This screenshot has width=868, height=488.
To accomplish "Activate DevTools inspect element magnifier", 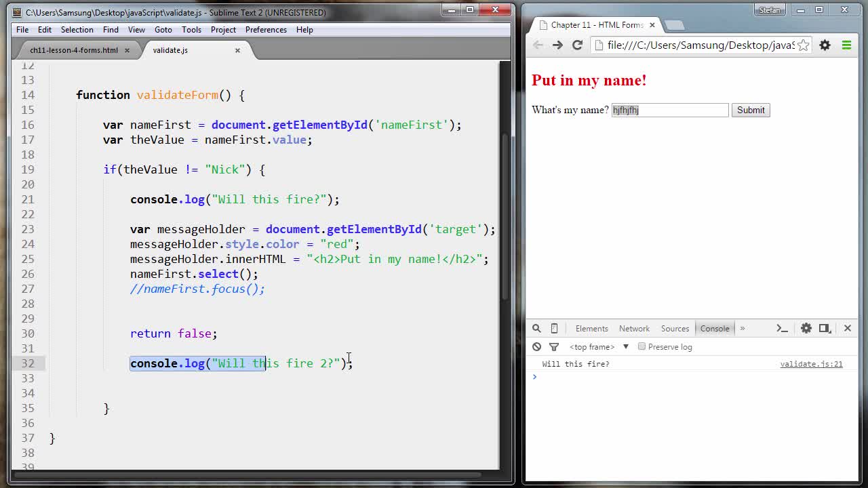I will click(536, 328).
